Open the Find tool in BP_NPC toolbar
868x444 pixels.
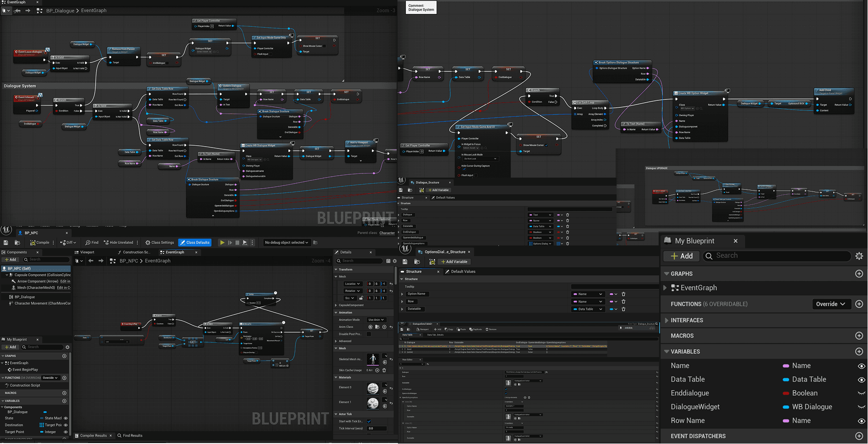click(x=92, y=242)
